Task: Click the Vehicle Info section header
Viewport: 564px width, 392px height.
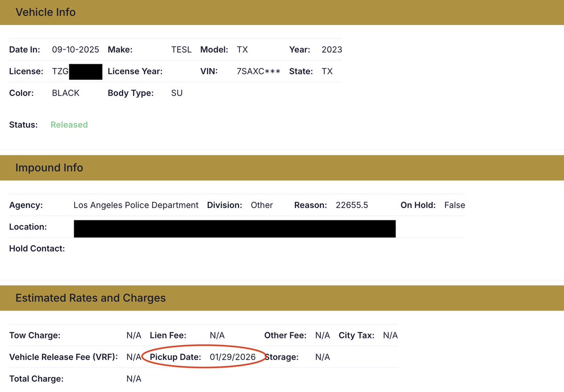Action: (x=282, y=12)
